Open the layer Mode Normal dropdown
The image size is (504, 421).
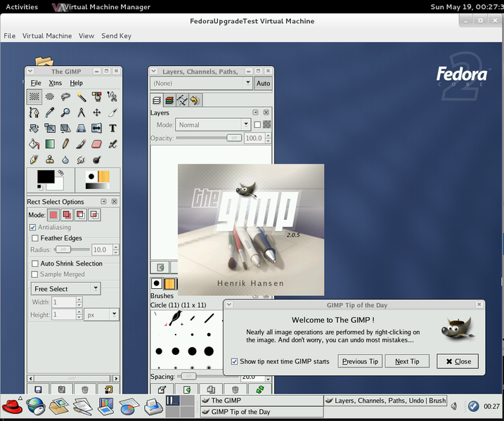(x=212, y=124)
